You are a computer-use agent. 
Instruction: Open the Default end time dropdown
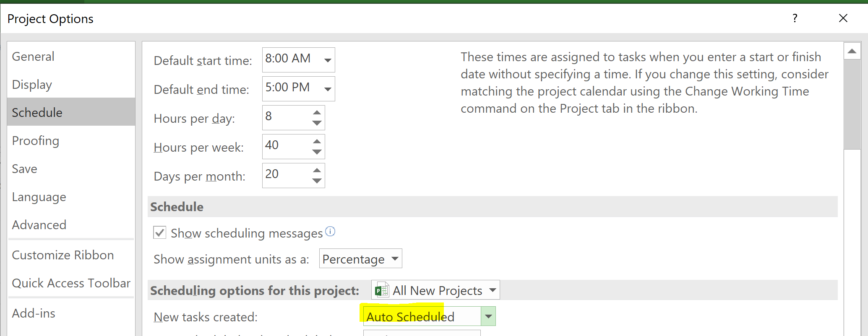[x=328, y=89]
